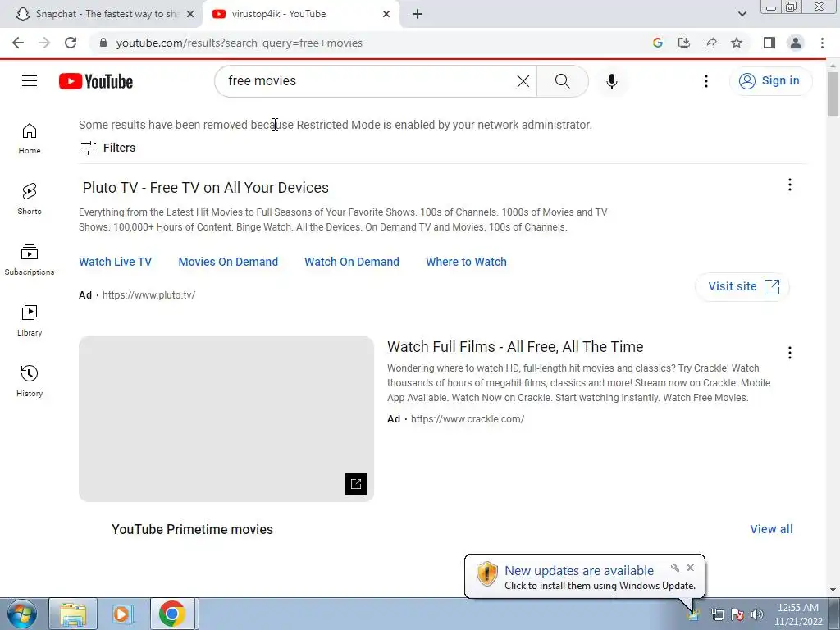Reload the YouTube page
The width and height of the screenshot is (840, 630).
point(71,43)
